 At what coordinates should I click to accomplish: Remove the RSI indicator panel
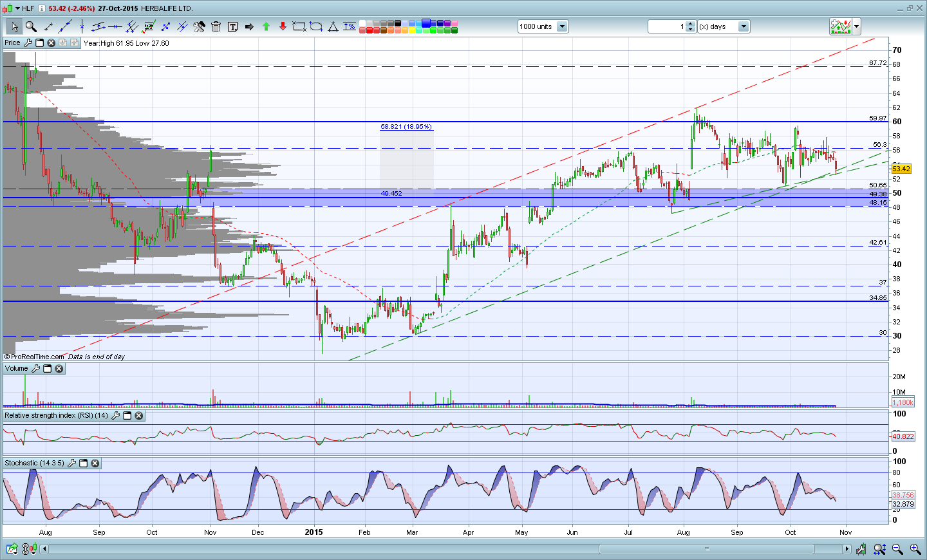[x=138, y=416]
